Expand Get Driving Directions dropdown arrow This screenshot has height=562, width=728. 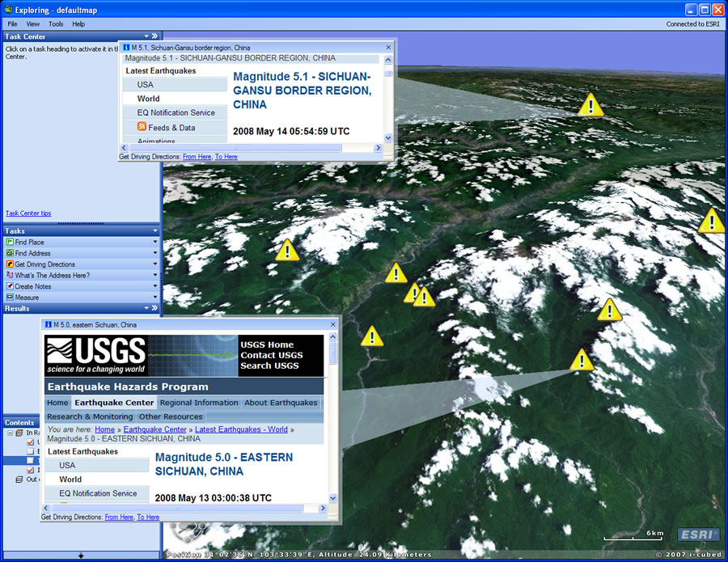(155, 264)
